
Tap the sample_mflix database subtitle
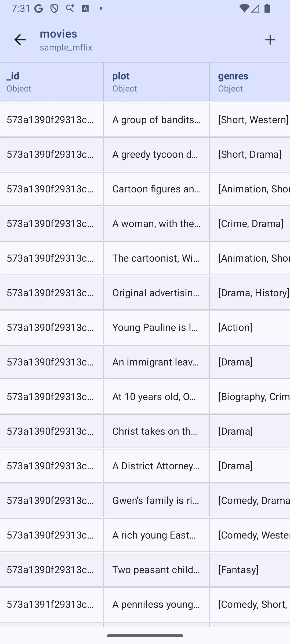(66, 47)
